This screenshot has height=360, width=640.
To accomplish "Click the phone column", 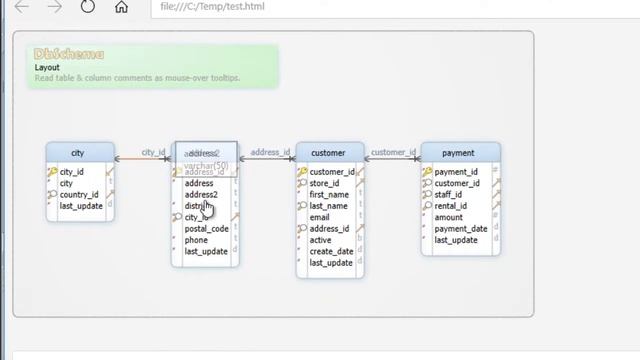I will (x=196, y=240).
